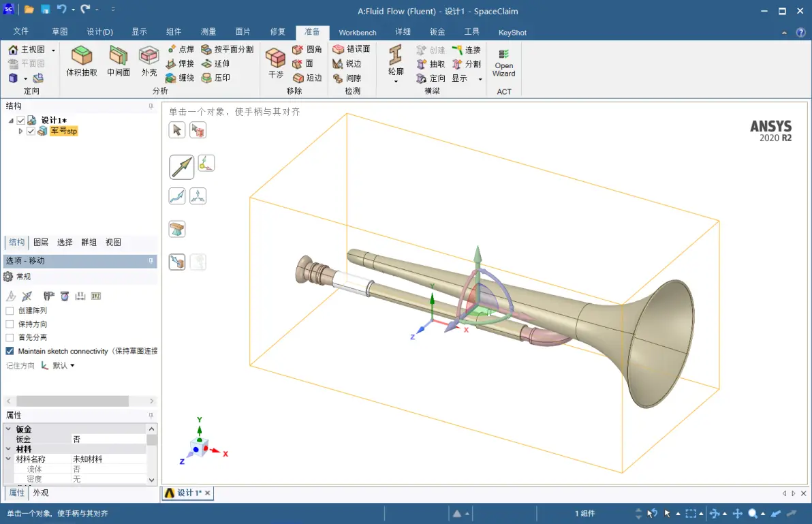
Task: Toggle visibility checkbox of 设计1*
Action: tap(20, 120)
